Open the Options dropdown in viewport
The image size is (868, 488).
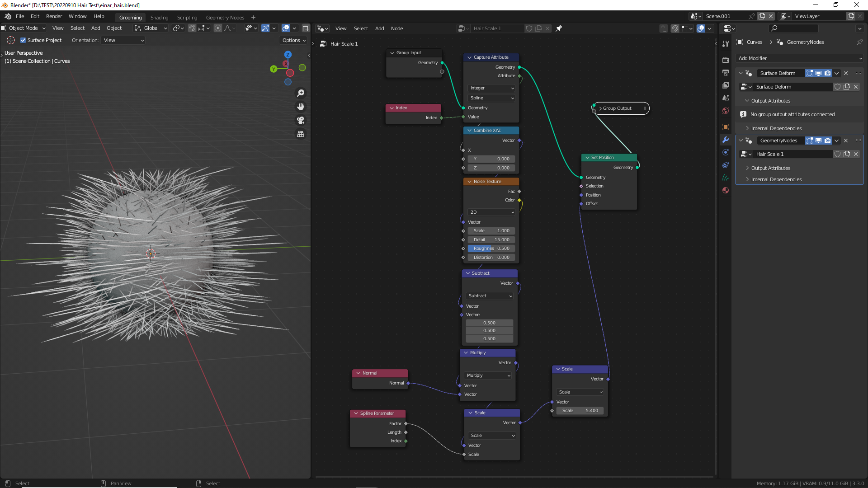294,40
